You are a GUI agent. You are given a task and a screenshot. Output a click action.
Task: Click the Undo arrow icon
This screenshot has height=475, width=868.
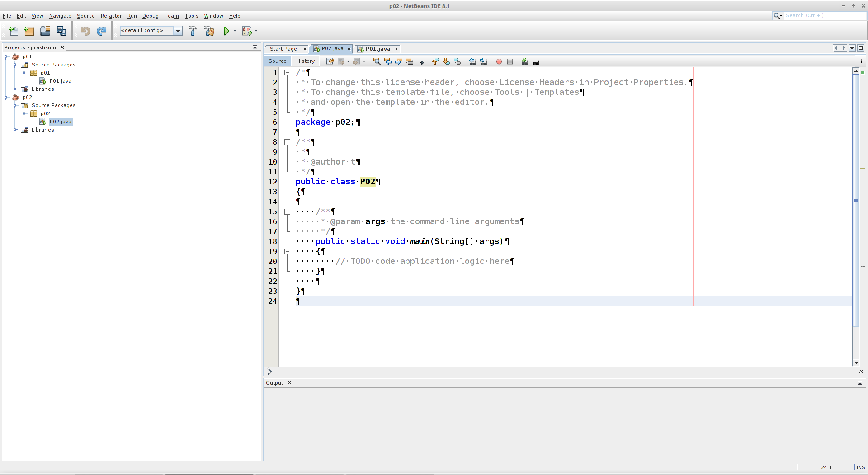tap(85, 31)
